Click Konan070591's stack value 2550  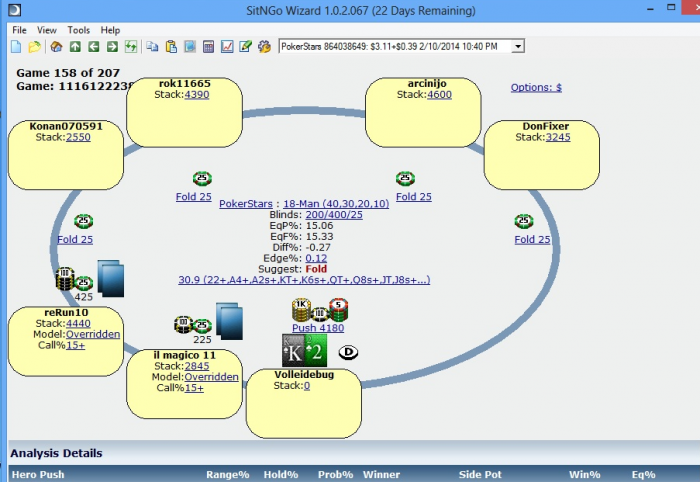pos(78,137)
